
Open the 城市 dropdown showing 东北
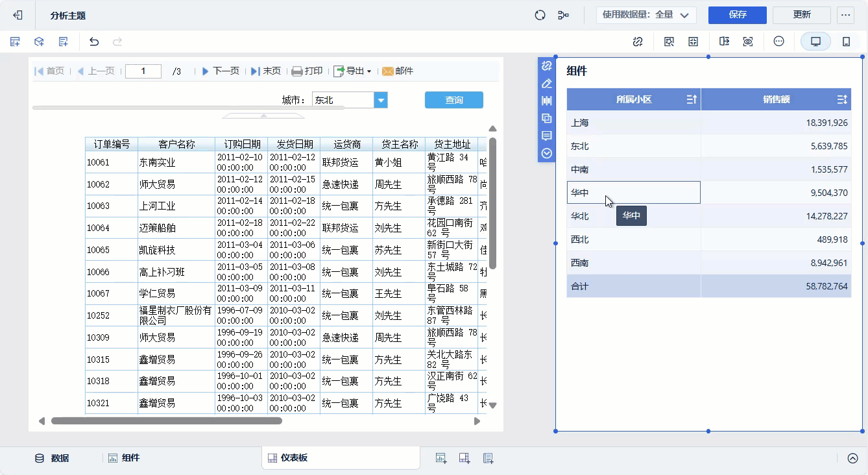[381, 99]
